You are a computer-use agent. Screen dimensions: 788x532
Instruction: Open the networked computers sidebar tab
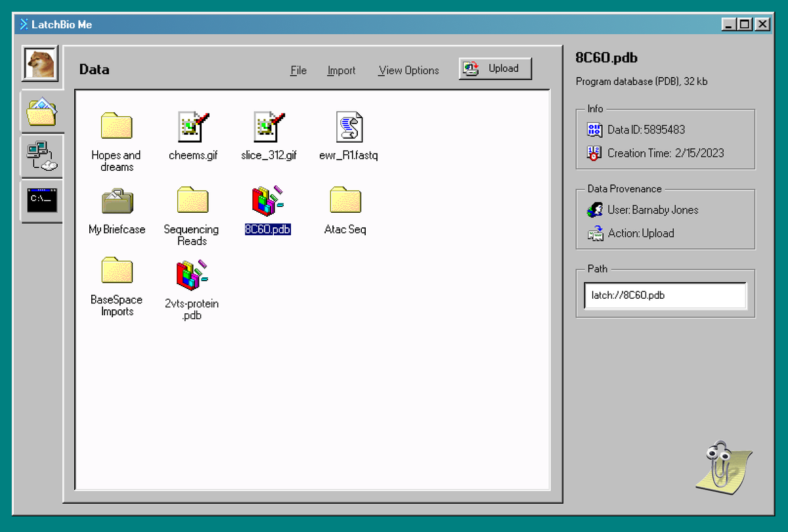click(42, 156)
